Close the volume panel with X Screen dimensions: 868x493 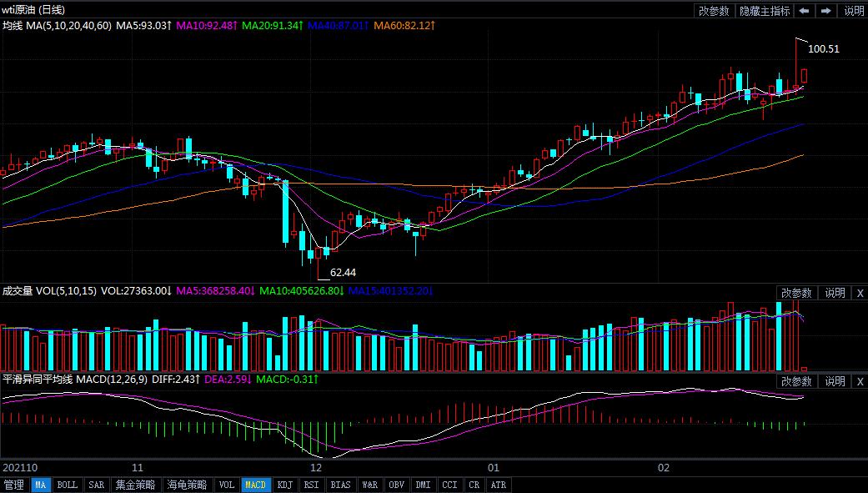pyautogui.click(x=860, y=293)
